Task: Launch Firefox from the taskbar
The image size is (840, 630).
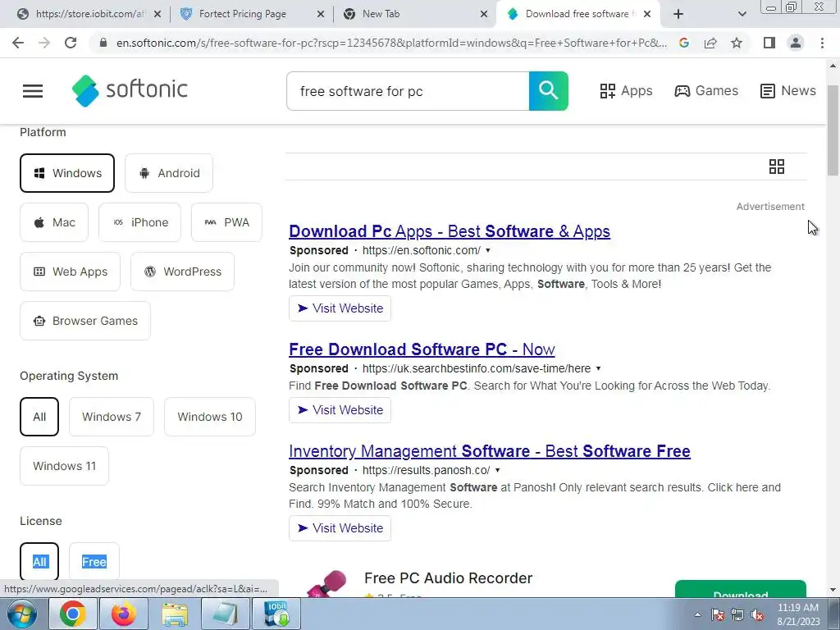Action: click(x=123, y=614)
